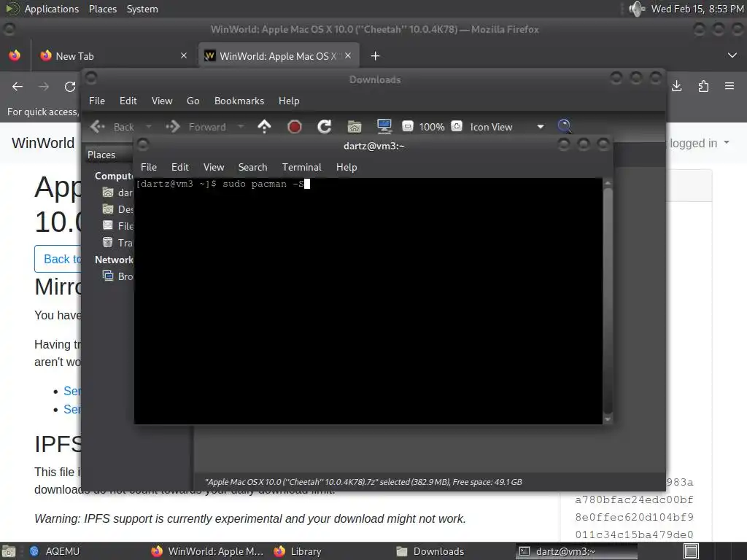Open Downloads window View menu
The width and height of the screenshot is (747, 560).
point(162,101)
